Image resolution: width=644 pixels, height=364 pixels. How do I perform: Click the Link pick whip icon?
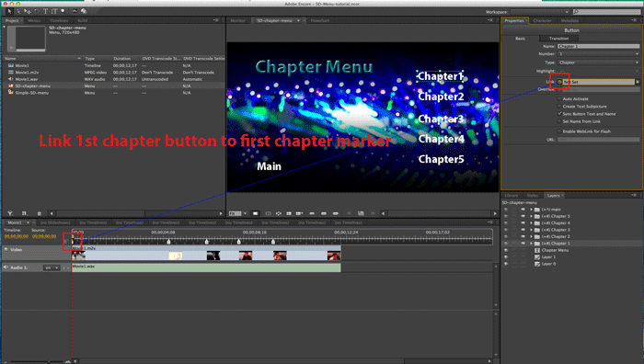[559, 82]
